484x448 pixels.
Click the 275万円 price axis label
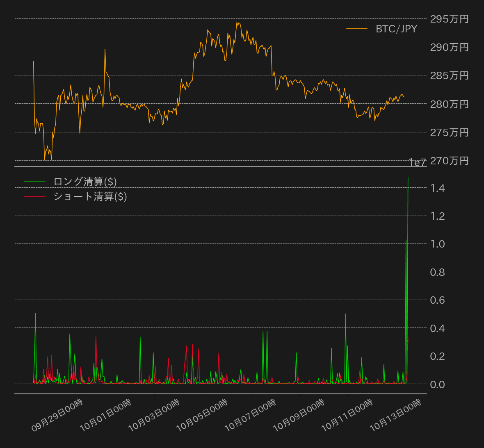click(449, 132)
